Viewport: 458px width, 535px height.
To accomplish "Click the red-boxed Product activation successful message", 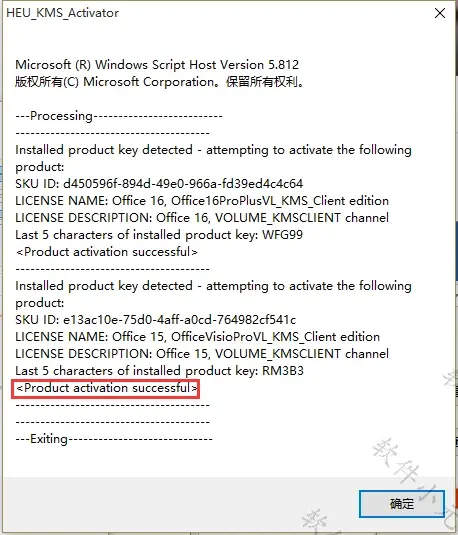I will coord(106,388).
